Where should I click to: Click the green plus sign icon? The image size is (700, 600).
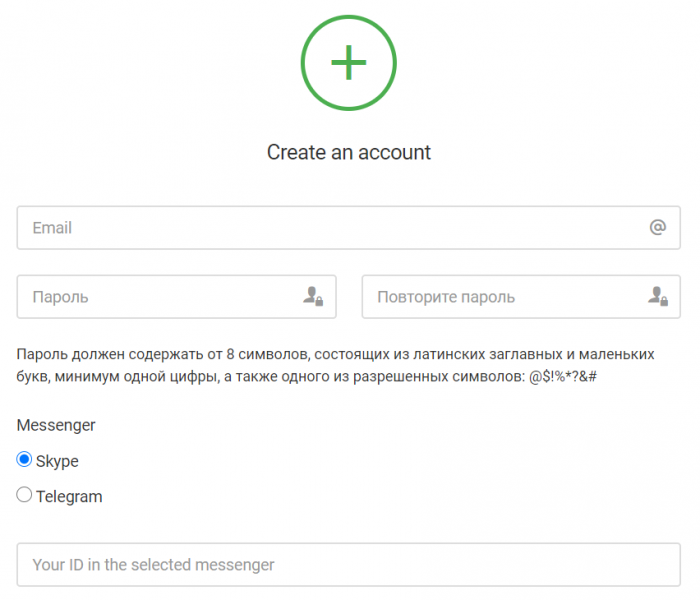(349, 62)
